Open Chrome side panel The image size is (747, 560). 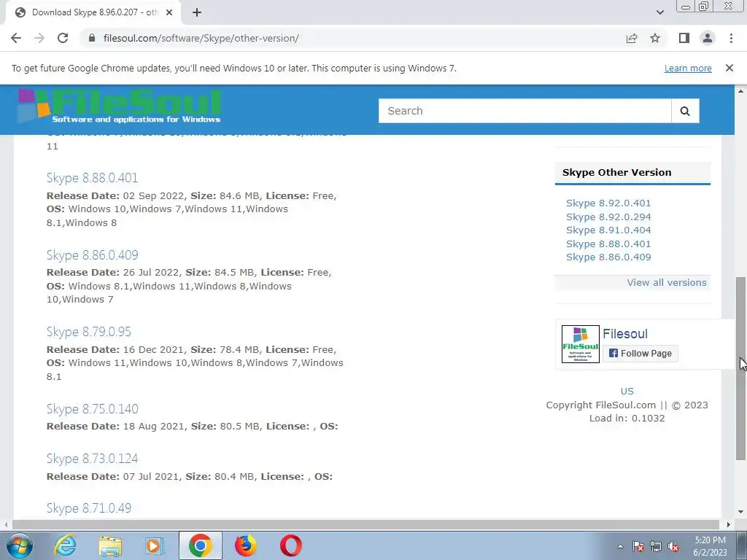[x=684, y=38]
